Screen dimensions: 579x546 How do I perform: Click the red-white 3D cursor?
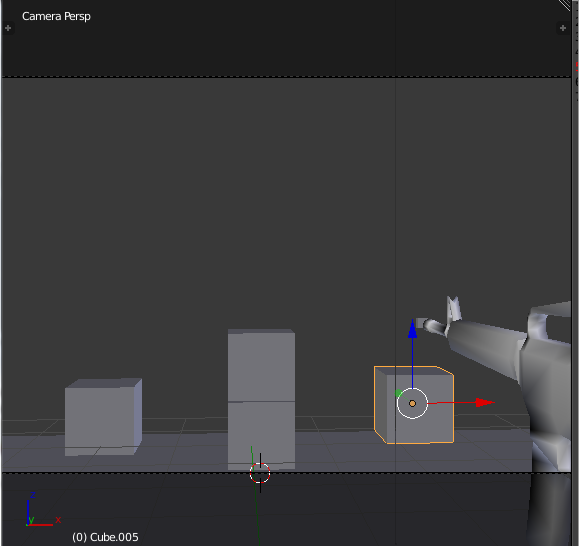pos(260,473)
